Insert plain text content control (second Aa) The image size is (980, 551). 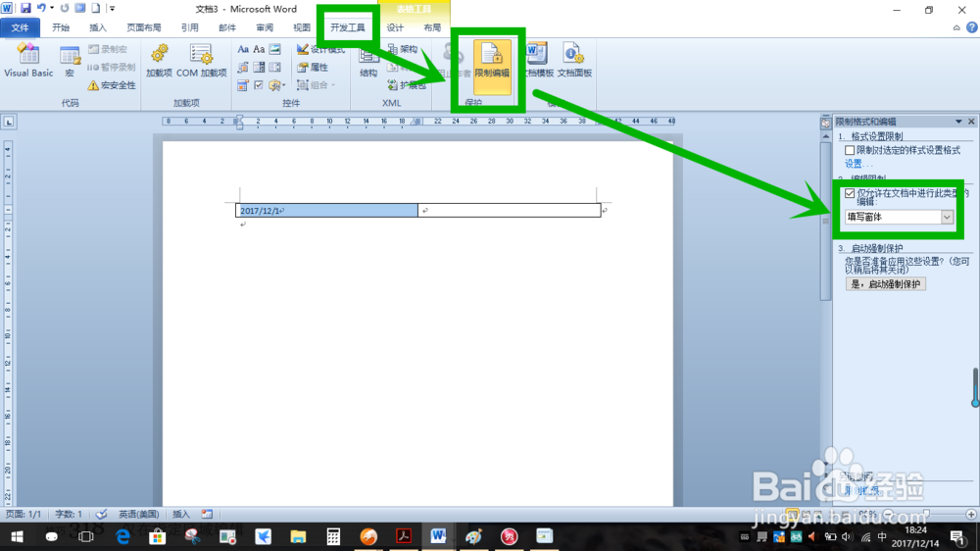pos(259,49)
